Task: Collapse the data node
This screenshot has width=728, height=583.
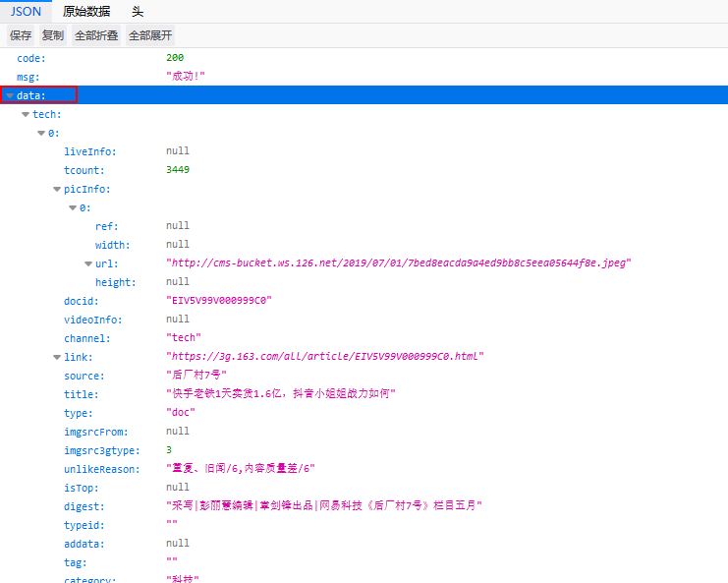Action: (10, 95)
